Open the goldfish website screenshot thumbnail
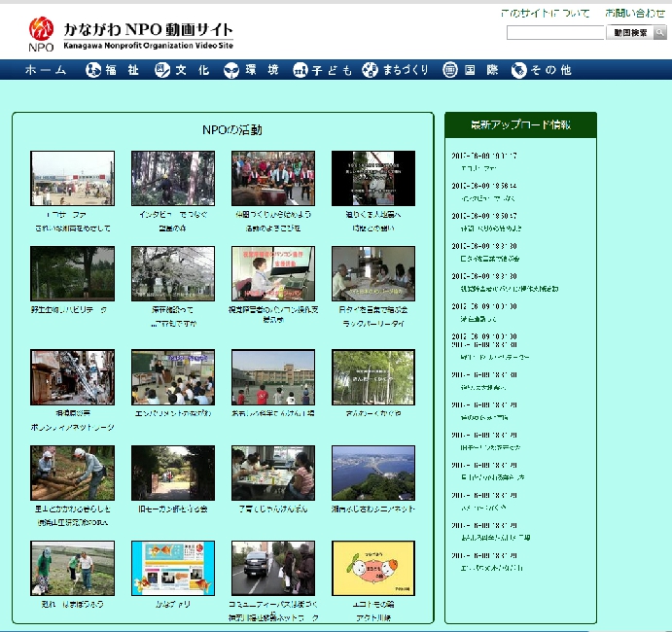Viewport: 672px width, 632px height. 173,568
